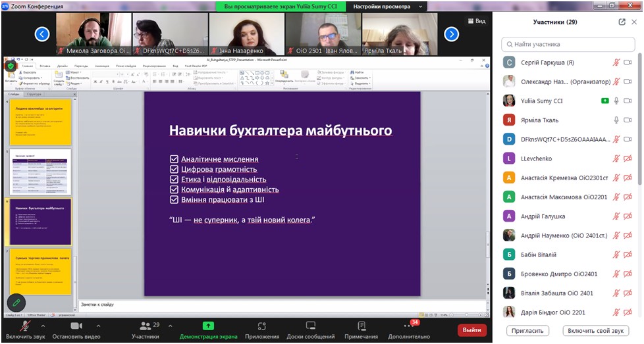The width and height of the screenshot is (644, 344).
Task: Pop out the participants panel
Action: 622,22
